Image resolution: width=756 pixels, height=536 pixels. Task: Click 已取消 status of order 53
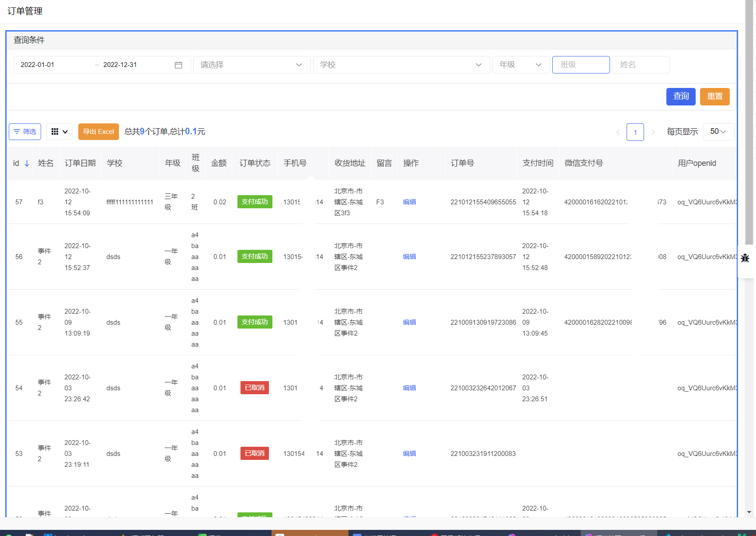click(x=255, y=453)
